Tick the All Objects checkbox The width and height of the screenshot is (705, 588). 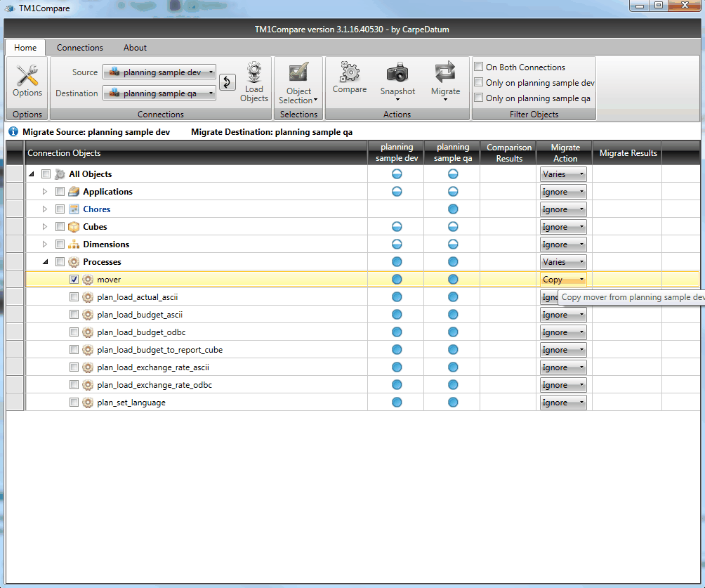46,174
